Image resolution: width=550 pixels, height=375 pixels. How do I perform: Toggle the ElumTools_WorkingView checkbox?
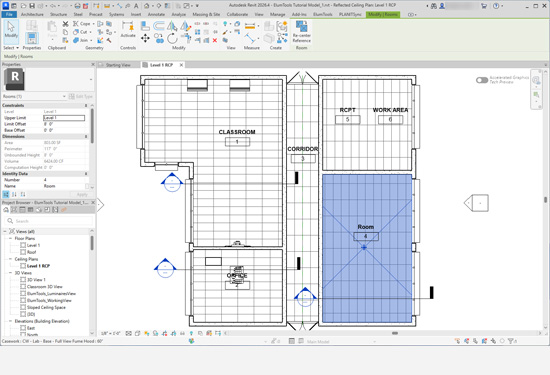point(23,300)
